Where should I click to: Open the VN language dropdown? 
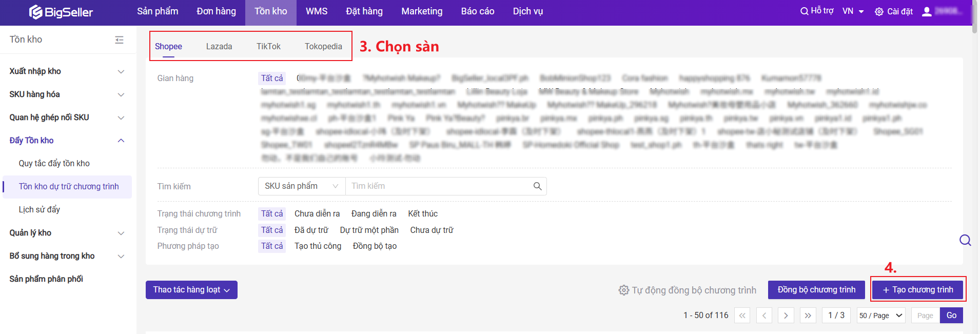point(853,11)
